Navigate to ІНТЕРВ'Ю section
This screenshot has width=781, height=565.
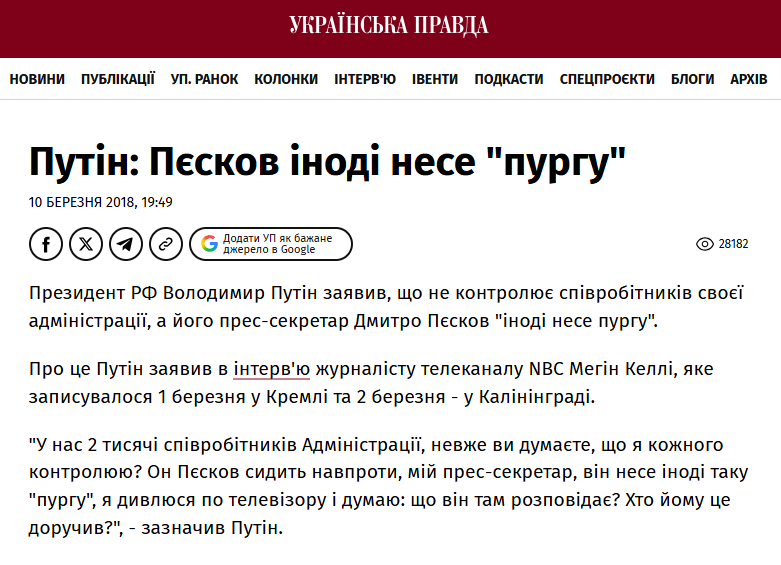[365, 79]
